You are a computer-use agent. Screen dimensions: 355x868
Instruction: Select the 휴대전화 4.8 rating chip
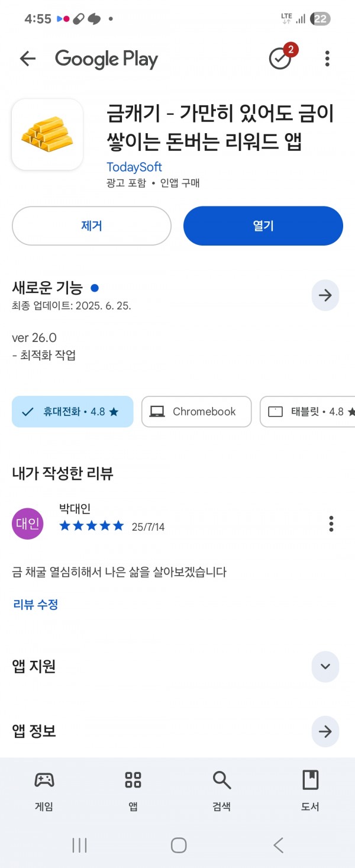(73, 412)
